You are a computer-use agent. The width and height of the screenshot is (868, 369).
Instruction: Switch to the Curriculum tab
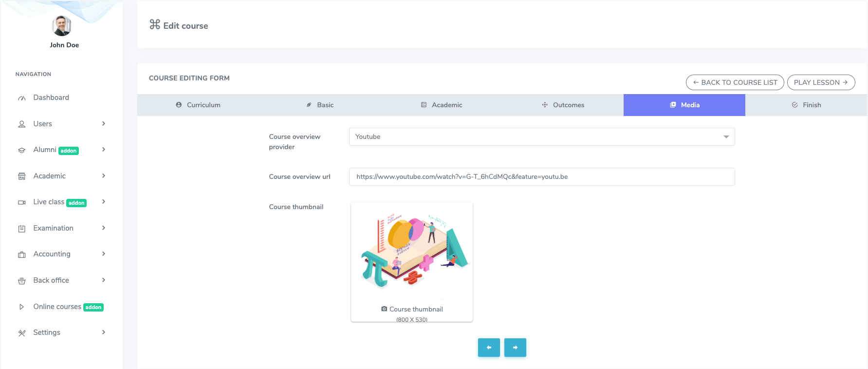tap(198, 105)
